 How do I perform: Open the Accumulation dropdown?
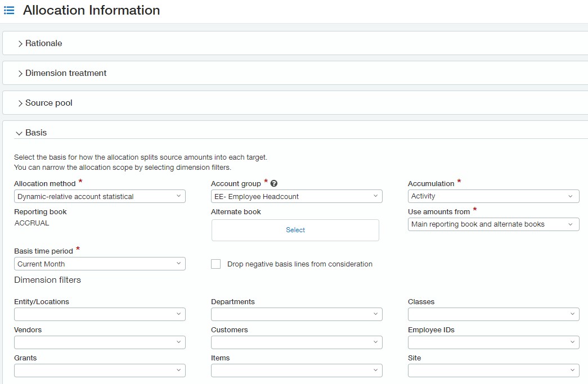coord(493,196)
